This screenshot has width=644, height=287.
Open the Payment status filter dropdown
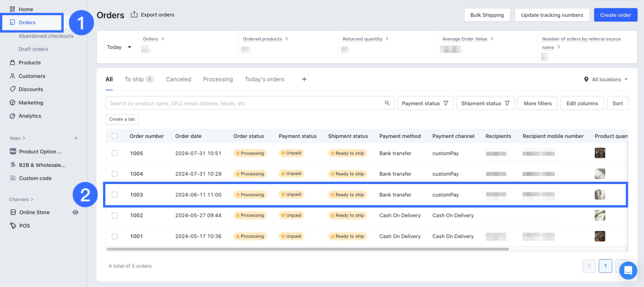pos(425,103)
